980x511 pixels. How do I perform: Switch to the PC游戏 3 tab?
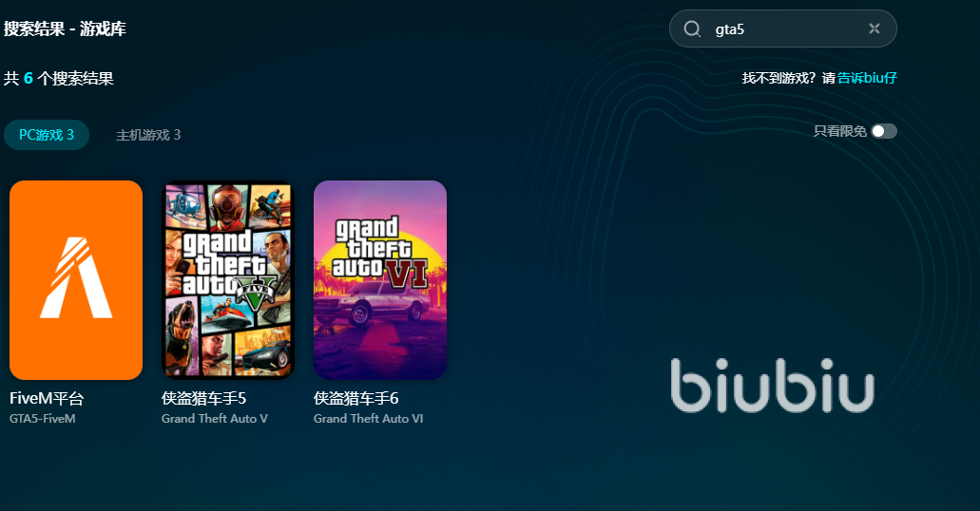click(47, 135)
